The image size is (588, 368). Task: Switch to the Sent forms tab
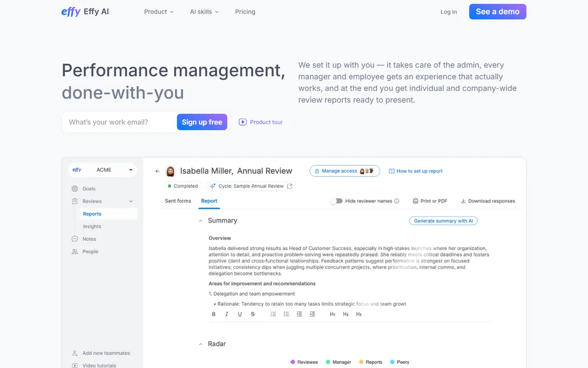pyautogui.click(x=178, y=201)
